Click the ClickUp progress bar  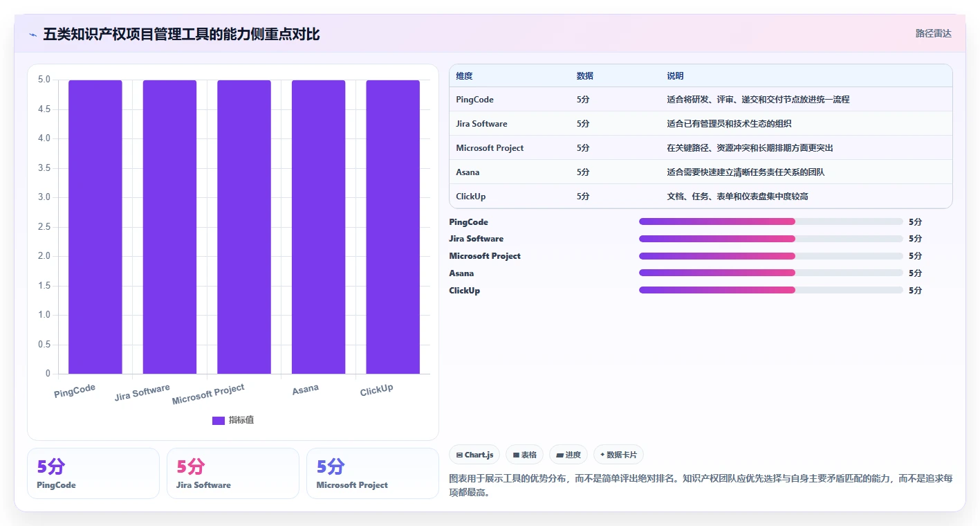click(x=771, y=290)
